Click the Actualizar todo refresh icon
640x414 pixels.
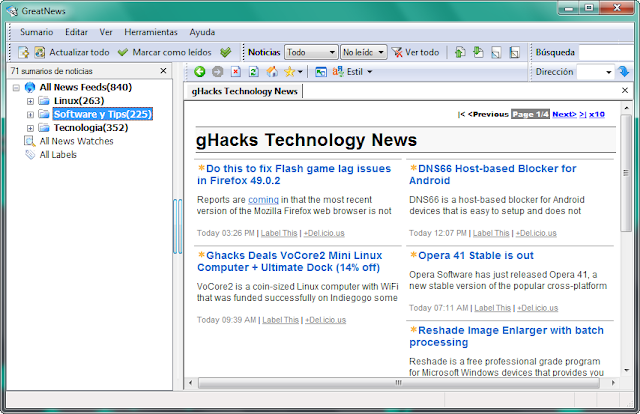(x=40, y=52)
